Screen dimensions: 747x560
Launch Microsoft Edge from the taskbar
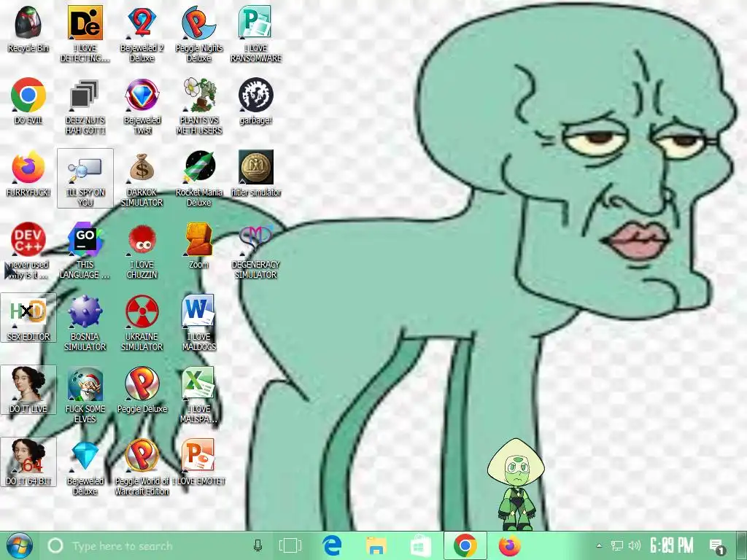coord(332,545)
